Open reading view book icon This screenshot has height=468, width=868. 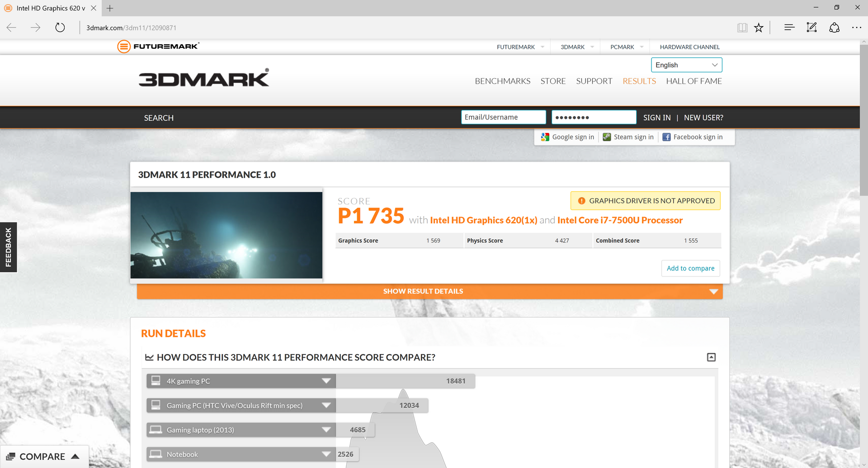pos(742,28)
